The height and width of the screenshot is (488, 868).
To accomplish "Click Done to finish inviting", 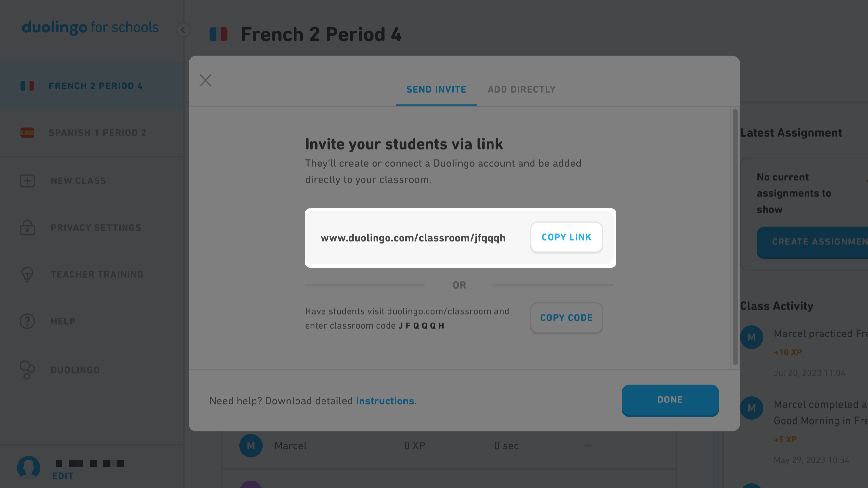I will (670, 400).
